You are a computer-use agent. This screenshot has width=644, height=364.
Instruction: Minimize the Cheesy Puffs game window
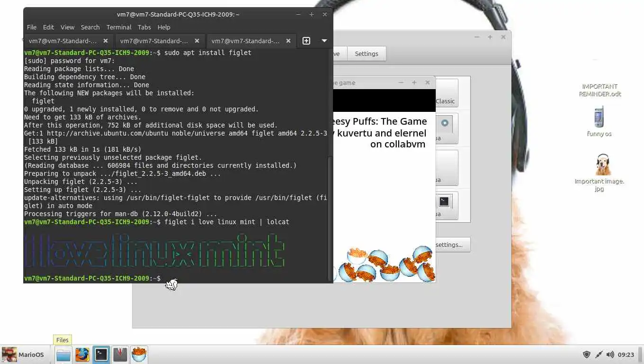pos(401,82)
